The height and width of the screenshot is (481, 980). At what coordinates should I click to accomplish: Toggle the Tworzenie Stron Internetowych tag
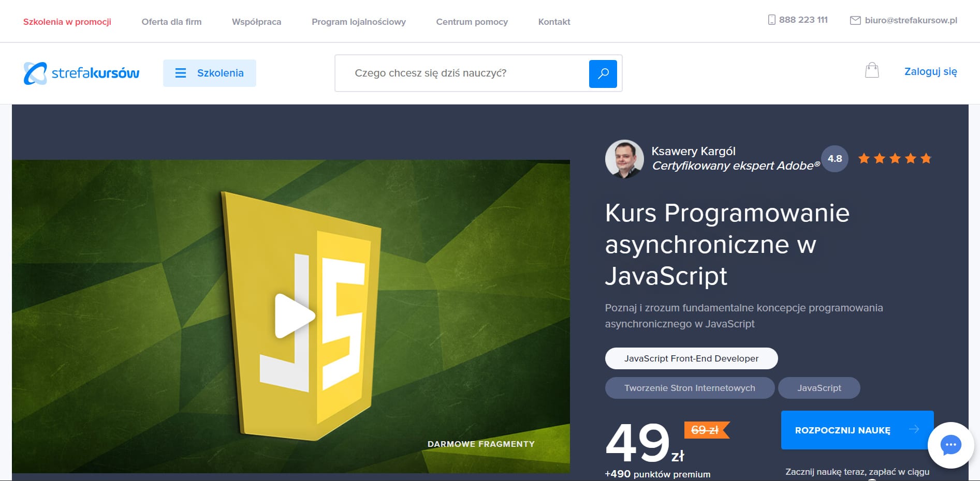coord(690,387)
